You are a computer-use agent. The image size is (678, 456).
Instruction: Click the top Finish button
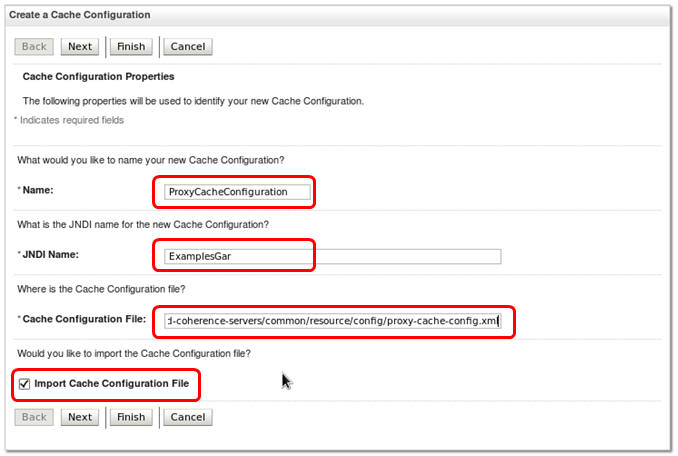pyautogui.click(x=131, y=46)
